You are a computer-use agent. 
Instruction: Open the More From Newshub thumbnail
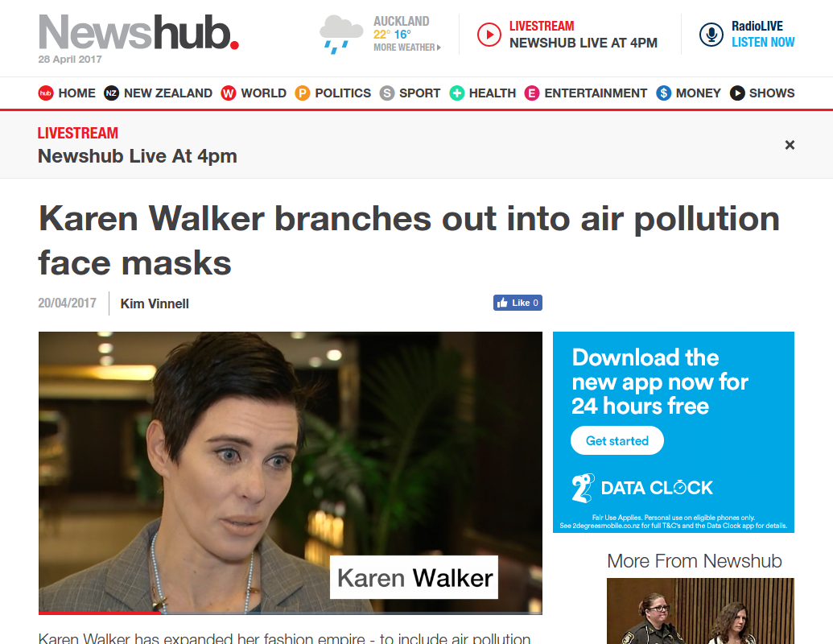700,611
